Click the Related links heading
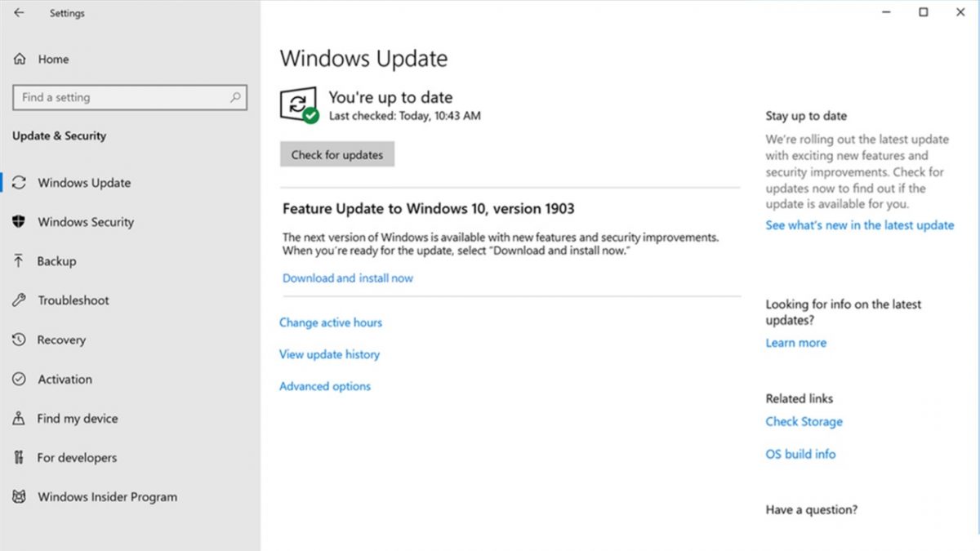The image size is (980, 551). point(800,398)
